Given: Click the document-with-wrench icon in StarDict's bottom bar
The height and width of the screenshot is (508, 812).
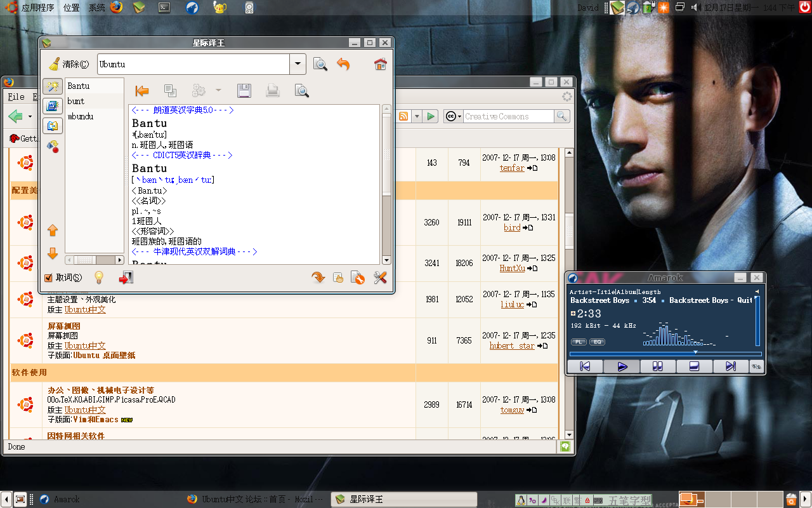Looking at the screenshot, I should [358, 277].
